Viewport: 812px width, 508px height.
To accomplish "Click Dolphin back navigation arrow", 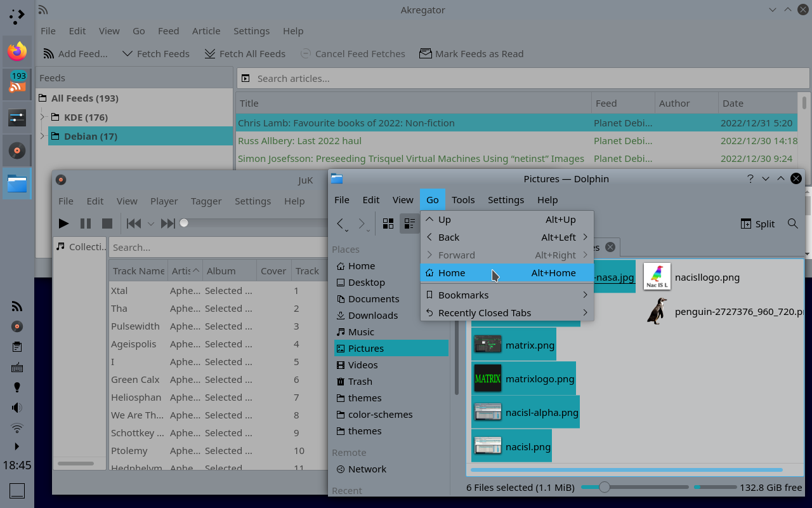I will tap(341, 224).
